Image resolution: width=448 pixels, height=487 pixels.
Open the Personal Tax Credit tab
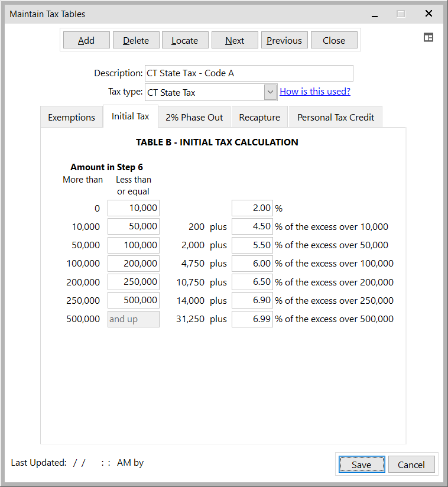335,117
